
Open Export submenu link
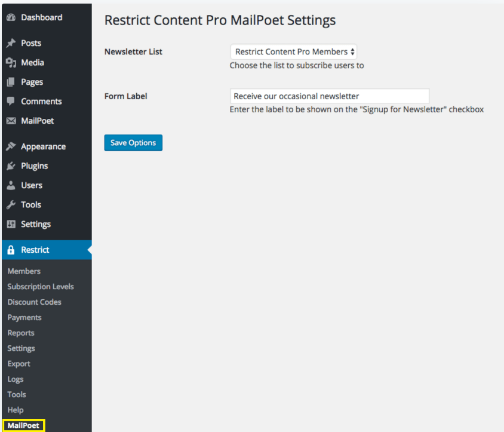tap(19, 364)
